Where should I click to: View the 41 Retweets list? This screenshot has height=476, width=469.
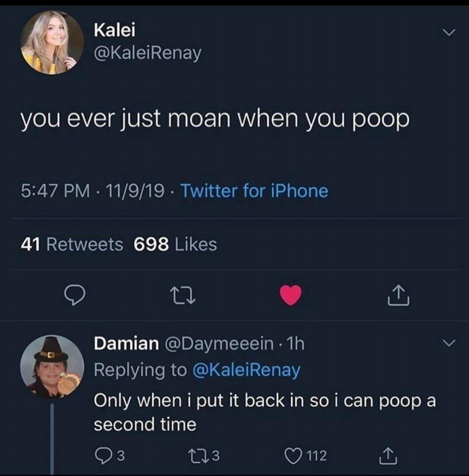pyautogui.click(x=72, y=244)
